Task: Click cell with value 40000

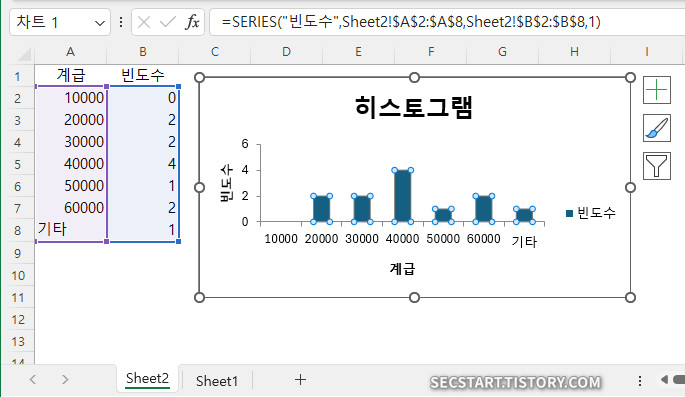Action: click(x=70, y=164)
